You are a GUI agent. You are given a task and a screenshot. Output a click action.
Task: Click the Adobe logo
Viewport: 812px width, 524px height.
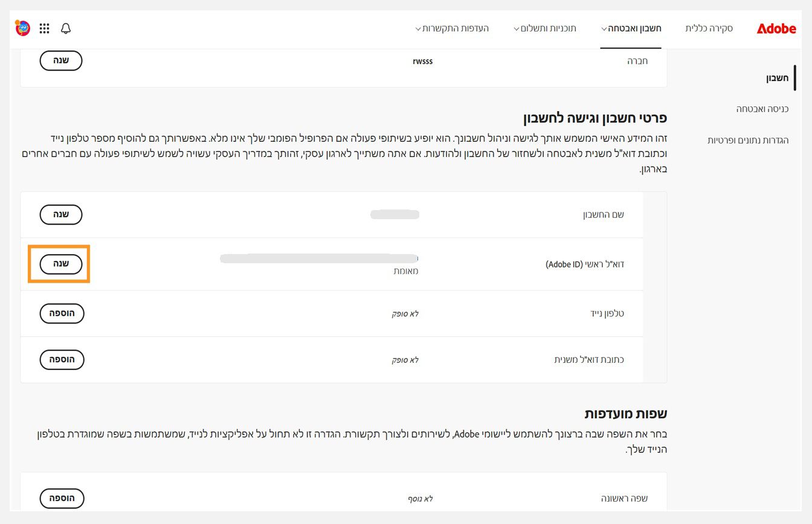pos(776,28)
